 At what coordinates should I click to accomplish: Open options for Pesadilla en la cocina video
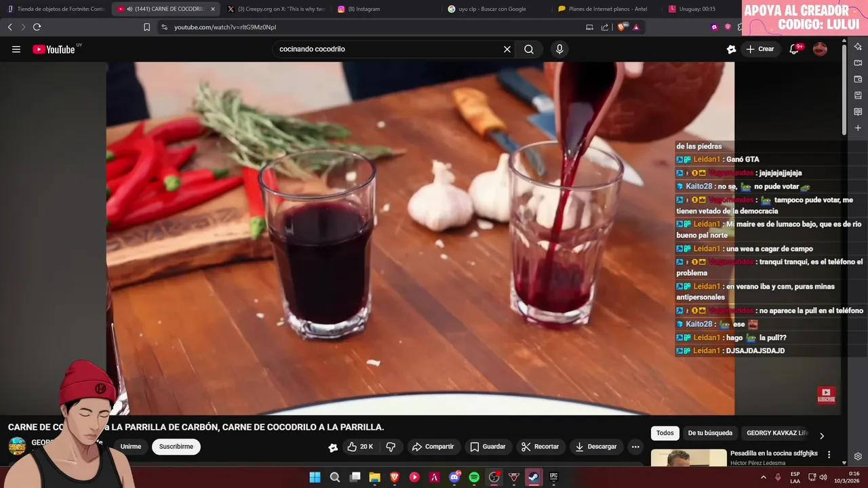click(829, 455)
